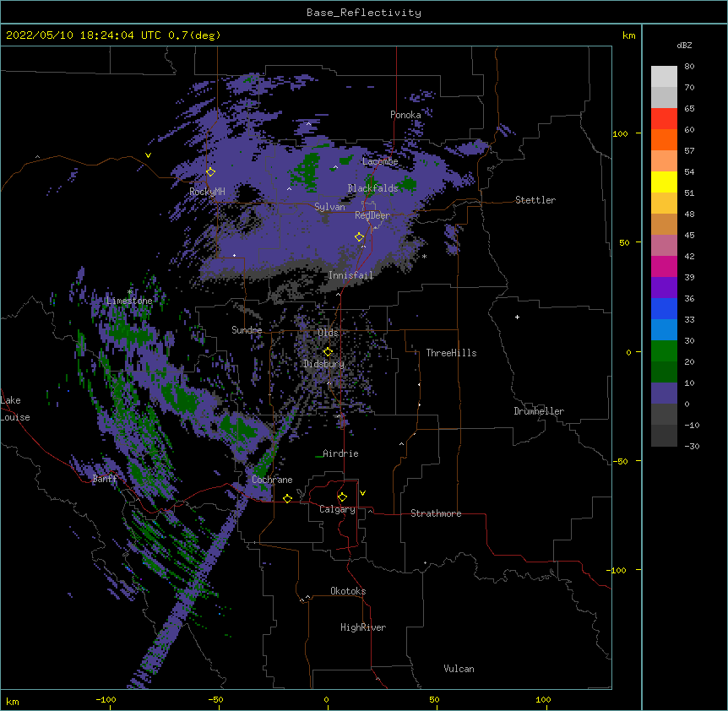Click the Stettler city label
The height and width of the screenshot is (711, 728).
click(535, 200)
